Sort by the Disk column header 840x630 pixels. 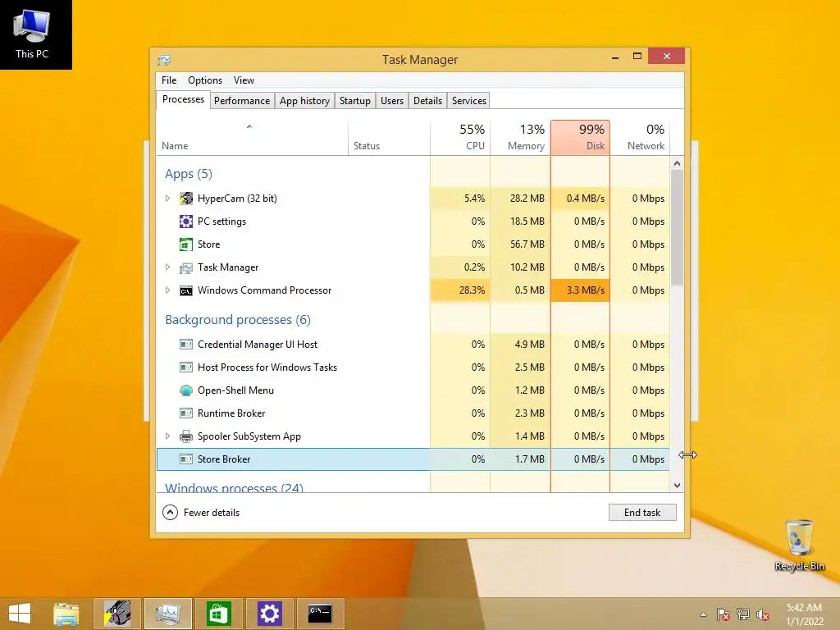click(x=580, y=138)
